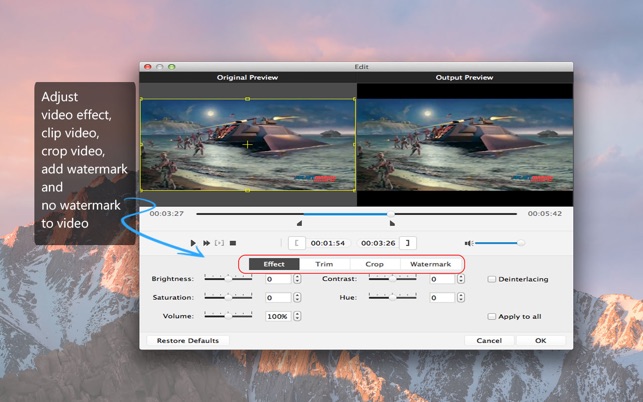Click the Brightness value stepper
Viewport: 643px width, 402px height.
click(x=297, y=279)
